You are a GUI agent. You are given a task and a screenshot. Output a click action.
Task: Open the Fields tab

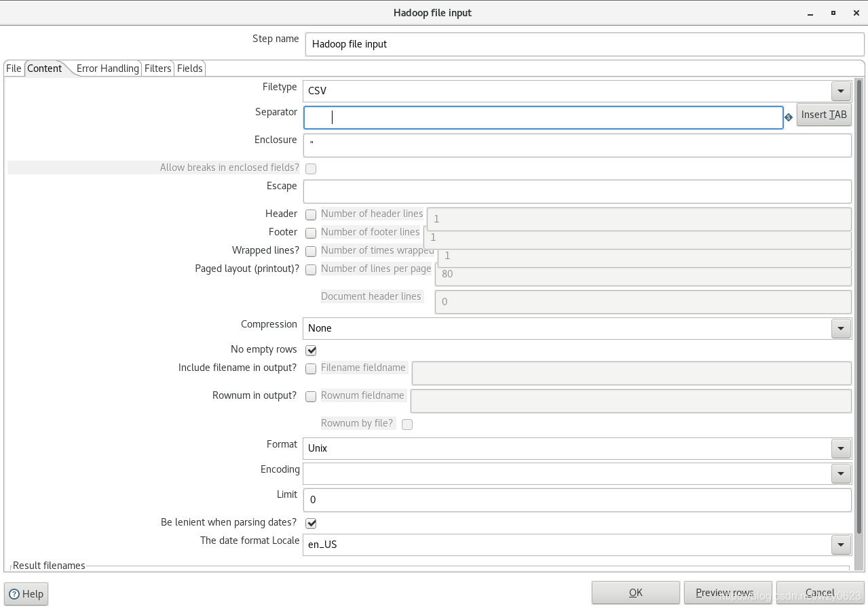pyautogui.click(x=190, y=68)
